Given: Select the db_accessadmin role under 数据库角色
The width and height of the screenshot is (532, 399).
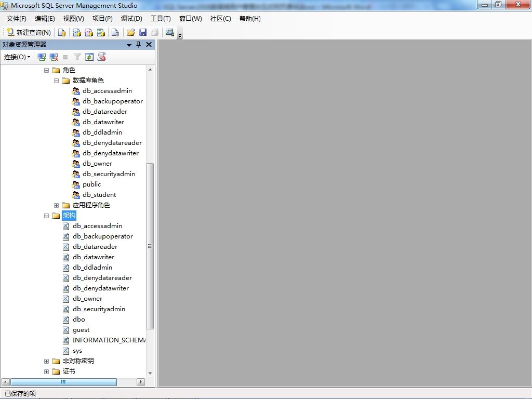Looking at the screenshot, I should tap(107, 91).
